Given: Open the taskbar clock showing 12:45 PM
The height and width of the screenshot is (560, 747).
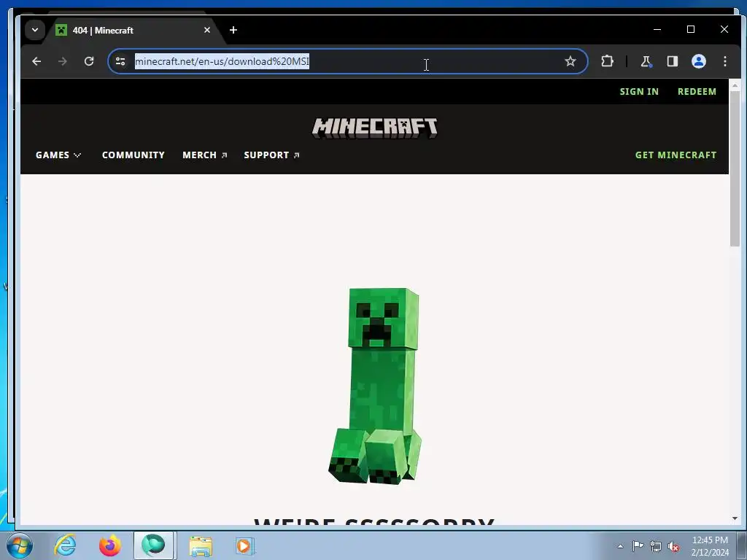Looking at the screenshot, I should point(710,546).
